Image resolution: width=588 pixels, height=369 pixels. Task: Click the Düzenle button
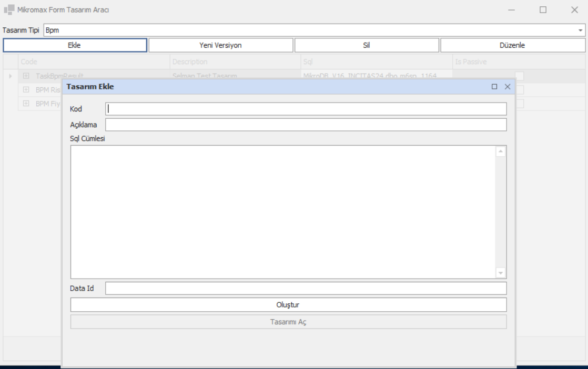coord(512,45)
